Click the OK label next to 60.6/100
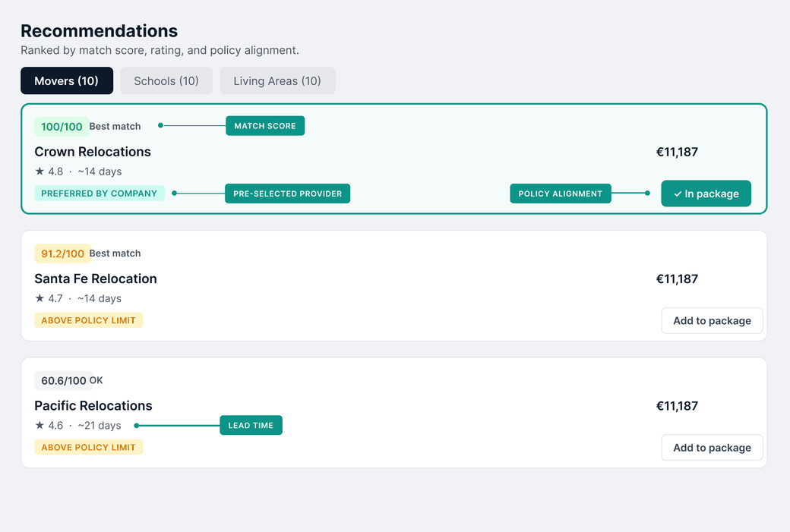The width and height of the screenshot is (790, 532). pyautogui.click(x=96, y=380)
